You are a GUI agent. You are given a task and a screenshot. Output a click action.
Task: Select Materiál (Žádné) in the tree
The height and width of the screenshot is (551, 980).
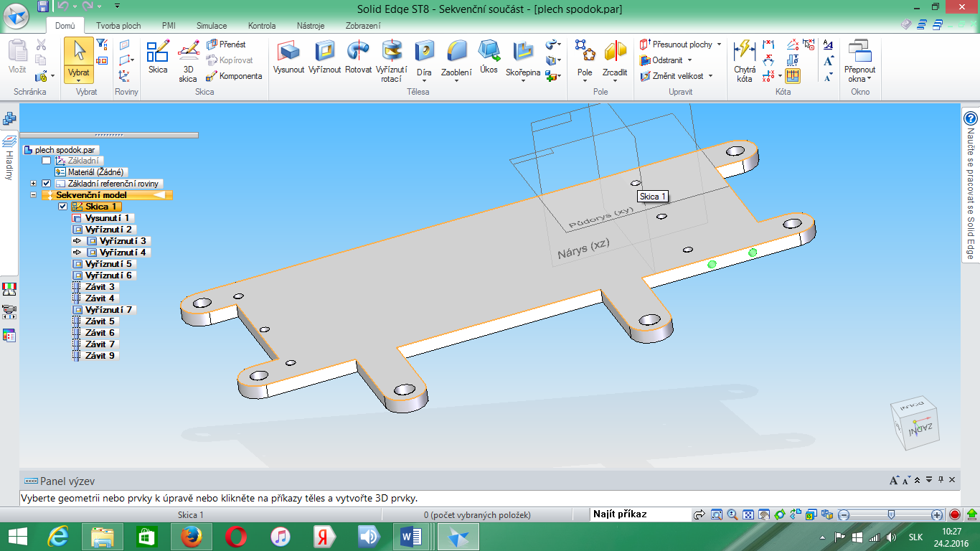tap(90, 172)
